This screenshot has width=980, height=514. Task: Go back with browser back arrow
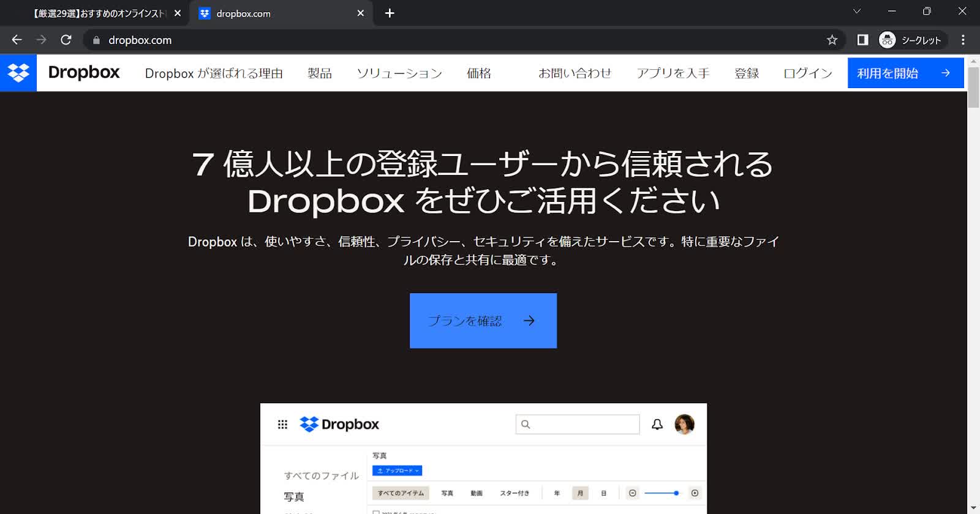(17, 40)
